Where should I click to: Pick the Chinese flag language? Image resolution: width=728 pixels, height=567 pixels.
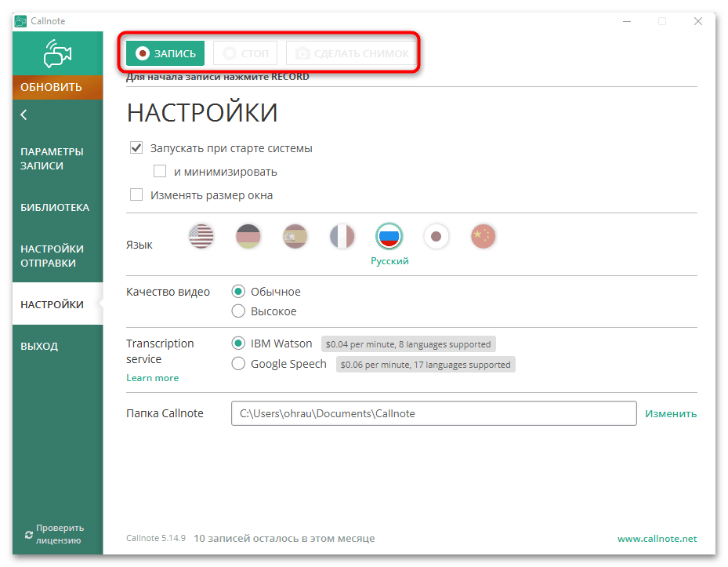(x=484, y=236)
